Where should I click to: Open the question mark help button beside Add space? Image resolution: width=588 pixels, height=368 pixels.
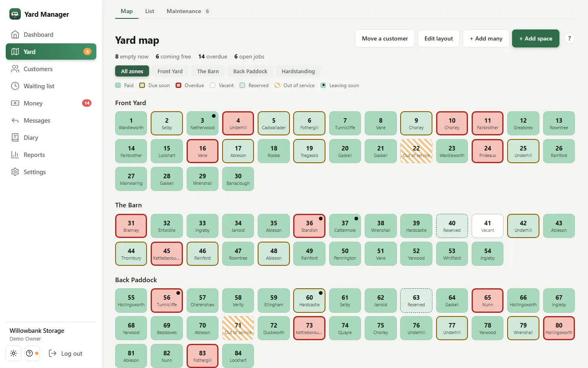(x=569, y=38)
